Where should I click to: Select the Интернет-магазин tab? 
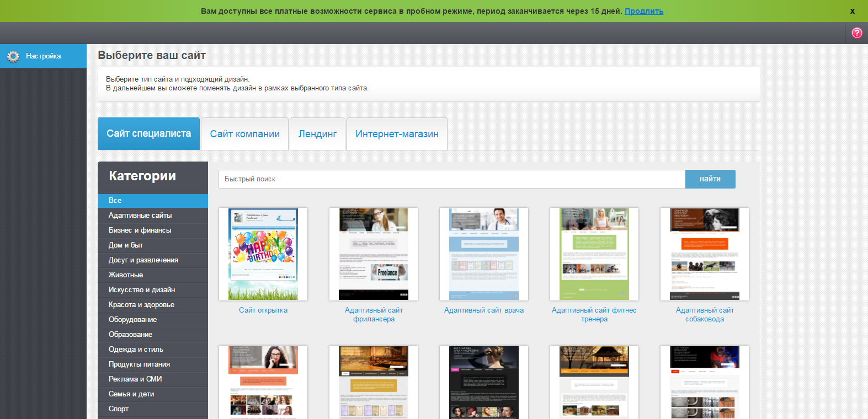pos(397,134)
